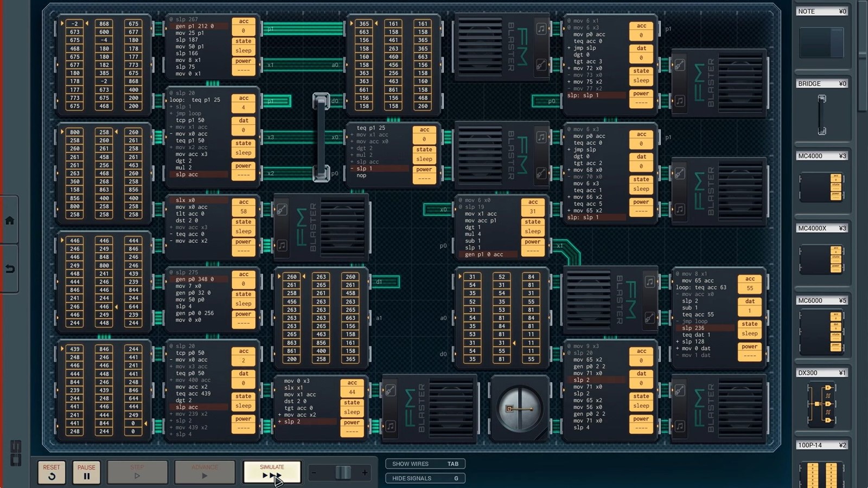Click the upper pin icon on the FM Blaster right of 'mov 9 x3' chip
Viewport: 868px width, 488px height.
tap(680, 390)
